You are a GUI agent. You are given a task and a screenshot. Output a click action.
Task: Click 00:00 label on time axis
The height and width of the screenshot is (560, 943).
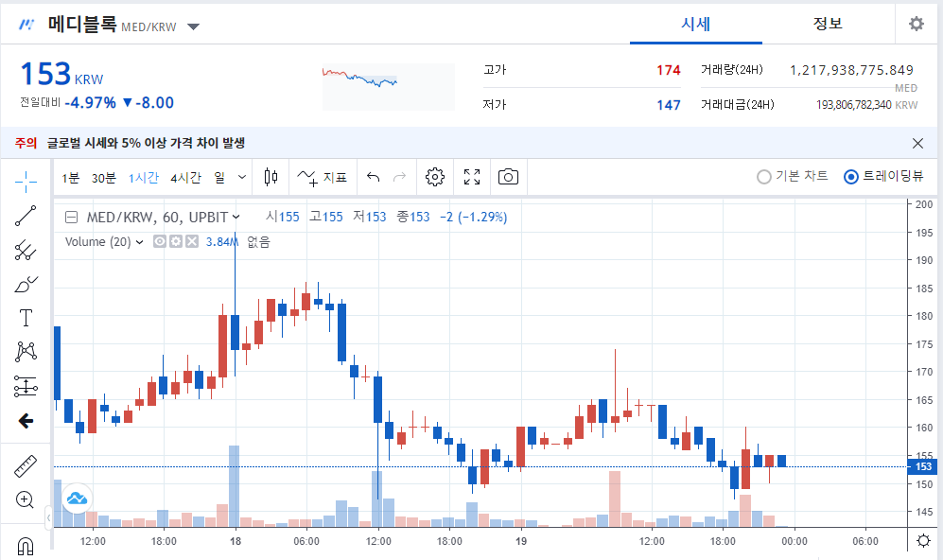[794, 541]
